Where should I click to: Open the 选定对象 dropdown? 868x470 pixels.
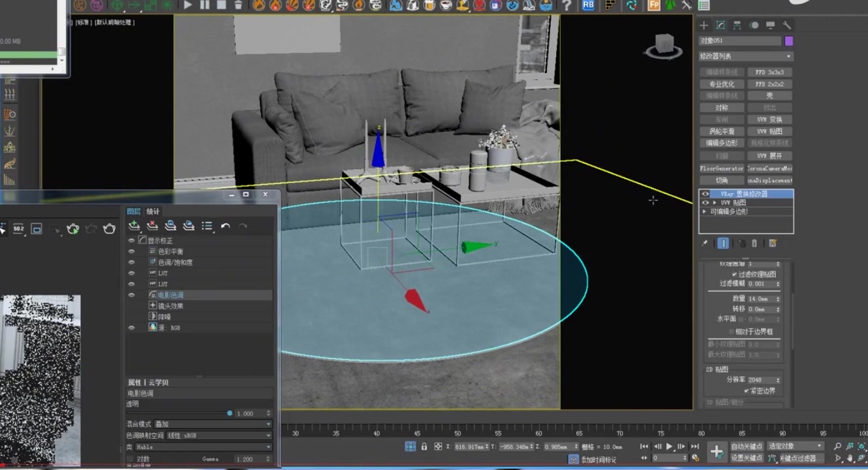tap(795, 446)
